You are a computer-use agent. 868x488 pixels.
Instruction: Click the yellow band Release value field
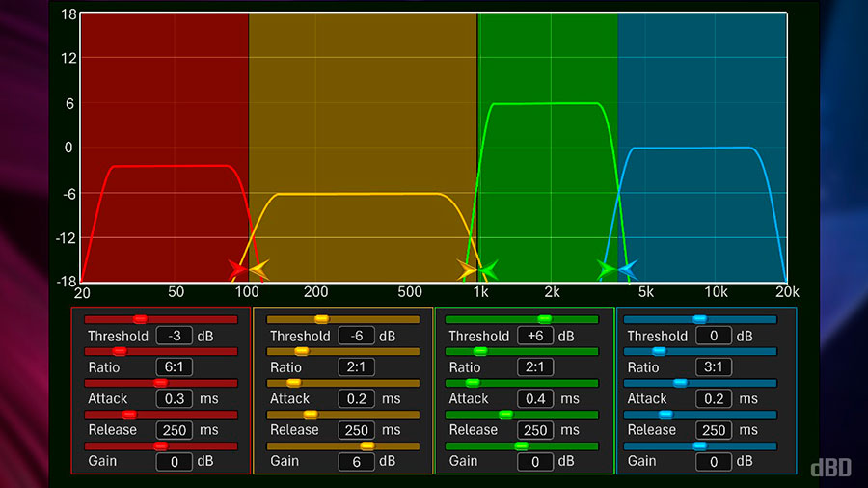click(x=357, y=430)
